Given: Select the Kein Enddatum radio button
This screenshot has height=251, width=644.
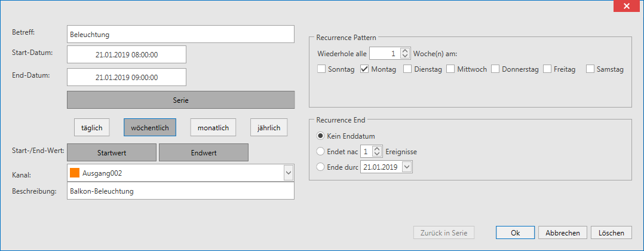Looking at the screenshot, I should 320,136.
